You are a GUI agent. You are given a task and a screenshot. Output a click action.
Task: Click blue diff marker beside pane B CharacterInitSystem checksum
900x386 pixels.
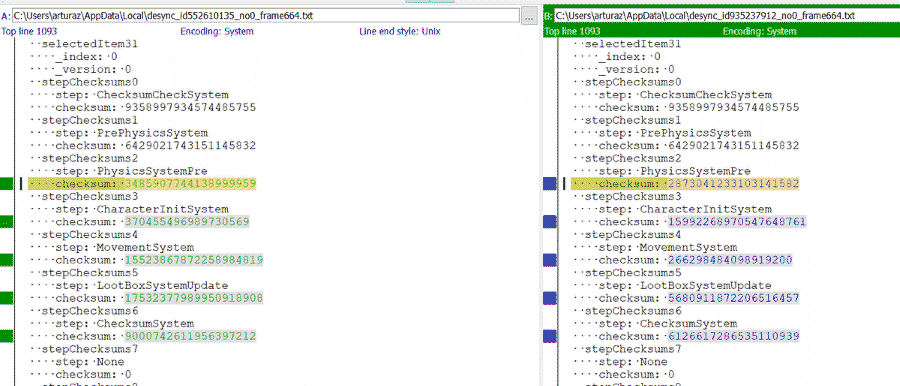(550, 222)
